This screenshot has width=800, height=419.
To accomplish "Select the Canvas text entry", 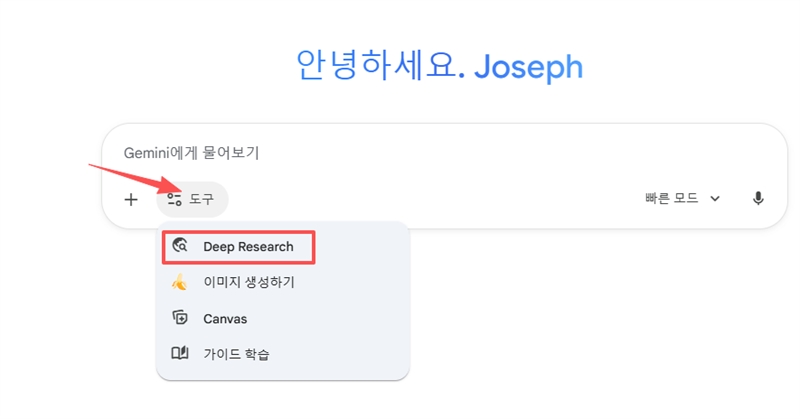I will tap(225, 318).
